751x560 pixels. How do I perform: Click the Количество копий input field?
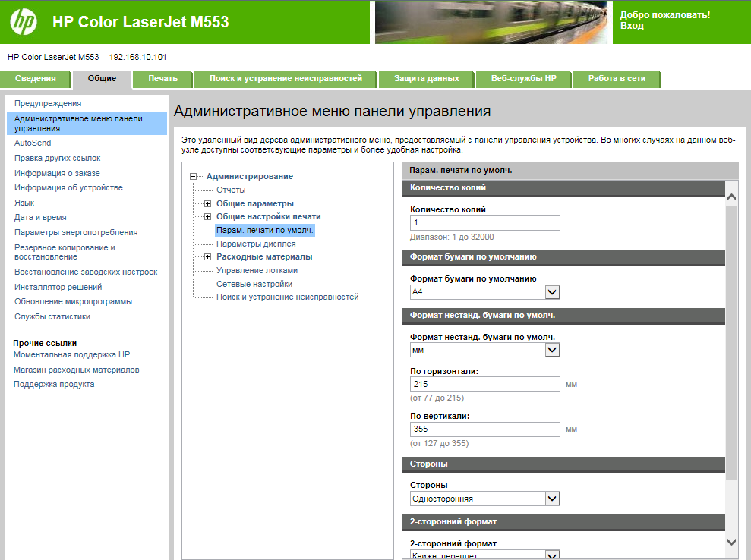pos(484,222)
